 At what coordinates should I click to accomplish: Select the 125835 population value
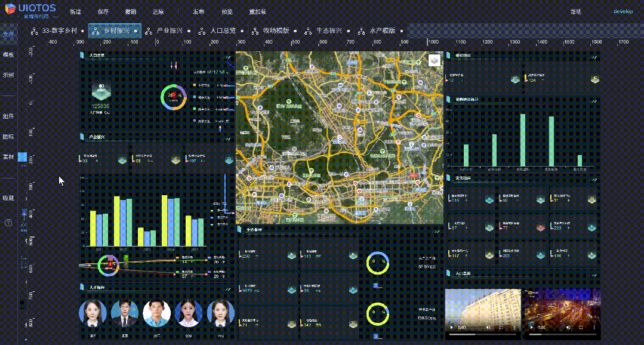(x=101, y=106)
